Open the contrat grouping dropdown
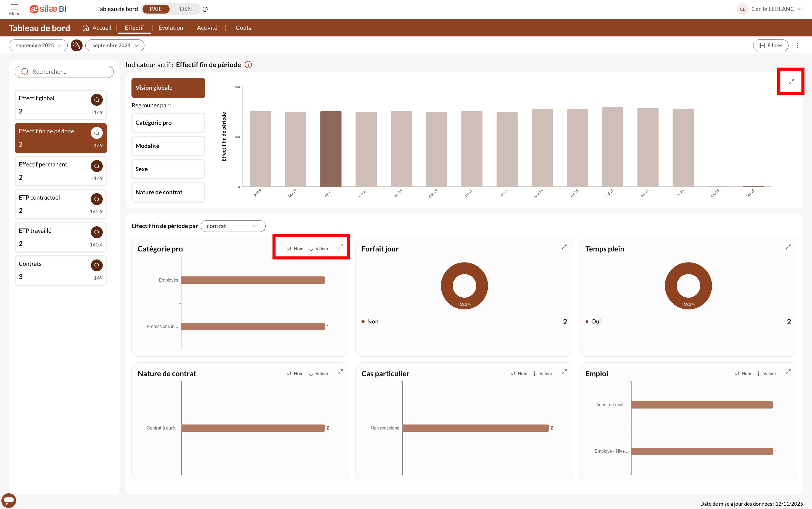 pyautogui.click(x=233, y=226)
